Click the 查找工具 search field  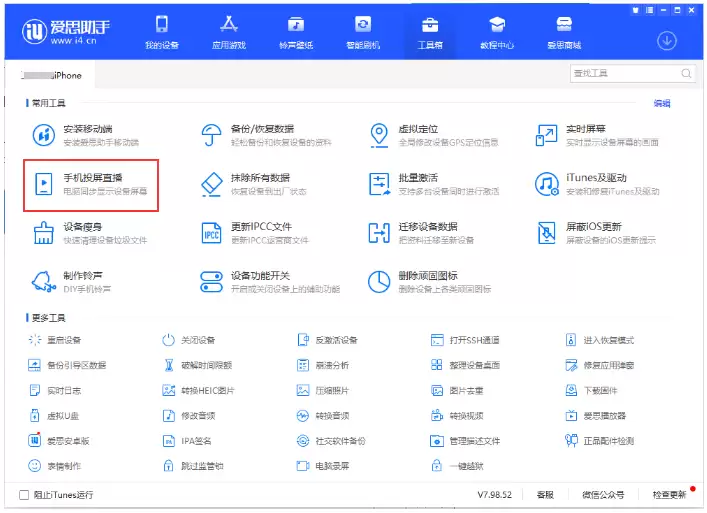coord(632,73)
